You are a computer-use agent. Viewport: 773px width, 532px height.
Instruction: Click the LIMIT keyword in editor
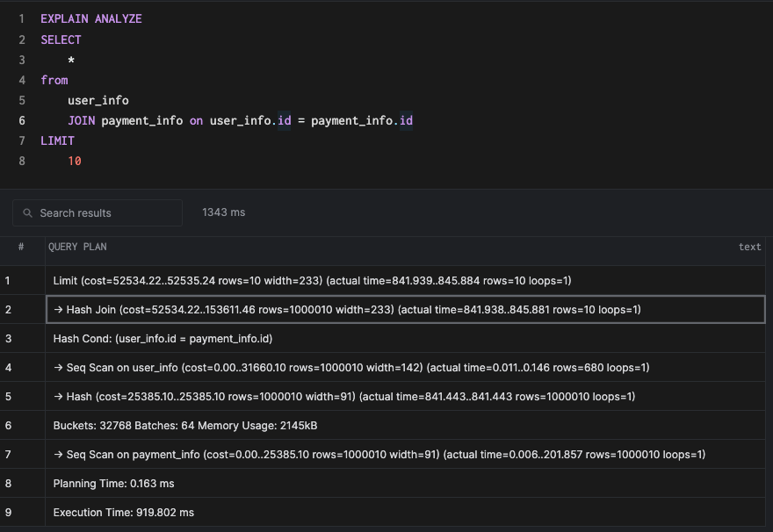(x=57, y=140)
